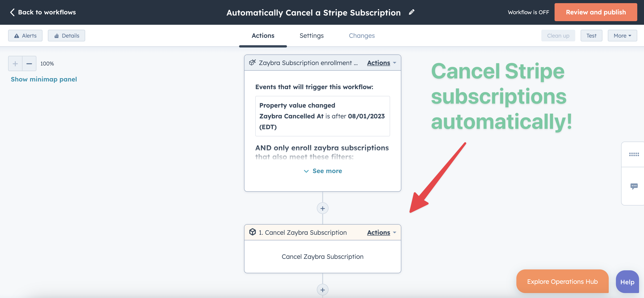The width and height of the screenshot is (644, 298).
Task: Click the cube icon of the Cancel Zaybra Subscription step
Action: pyautogui.click(x=253, y=232)
